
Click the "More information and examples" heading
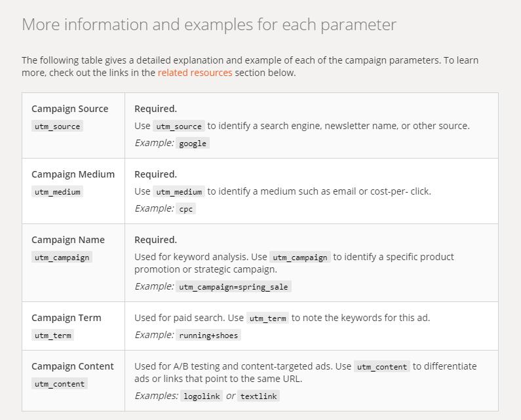[208, 25]
